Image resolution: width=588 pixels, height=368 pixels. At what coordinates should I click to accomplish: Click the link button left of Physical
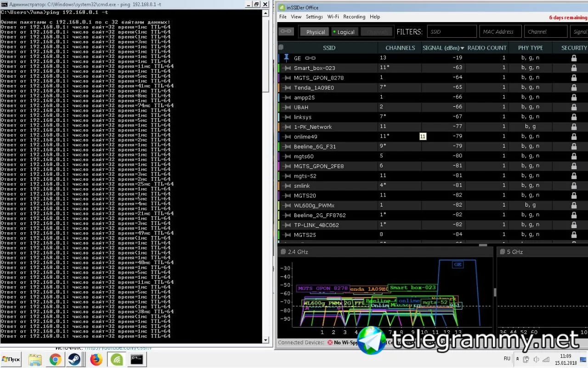pyautogui.click(x=286, y=31)
